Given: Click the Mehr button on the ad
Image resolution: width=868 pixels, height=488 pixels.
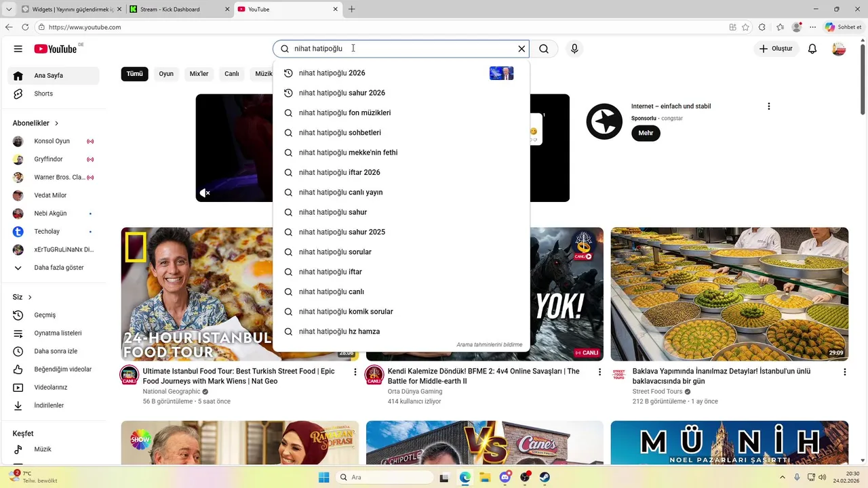Looking at the screenshot, I should 646,134.
